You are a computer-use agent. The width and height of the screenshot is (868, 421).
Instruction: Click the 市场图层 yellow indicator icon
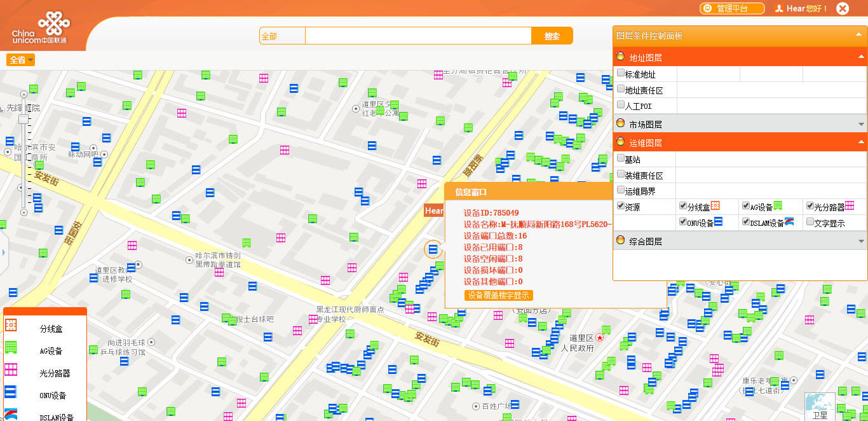[x=621, y=123]
